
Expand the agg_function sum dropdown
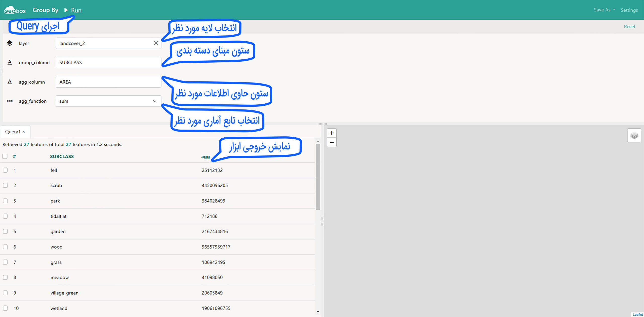pos(108,101)
